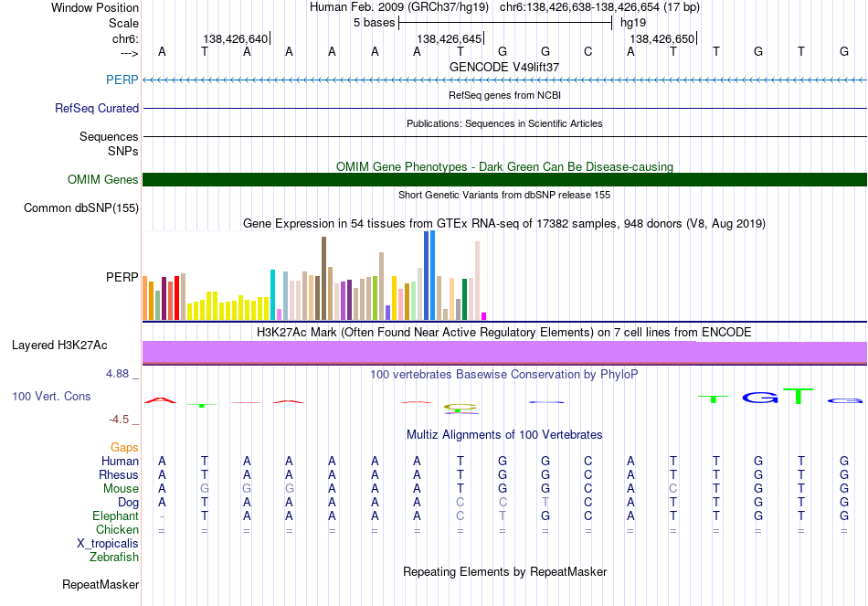
Task: Click the Layered H3K27Ac purple signal bar
Action: (x=504, y=352)
